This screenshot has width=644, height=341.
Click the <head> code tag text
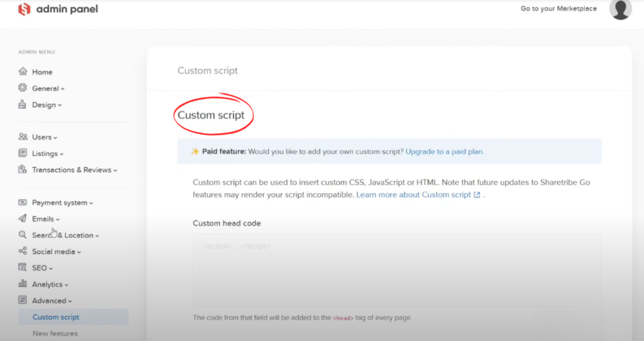pos(343,318)
